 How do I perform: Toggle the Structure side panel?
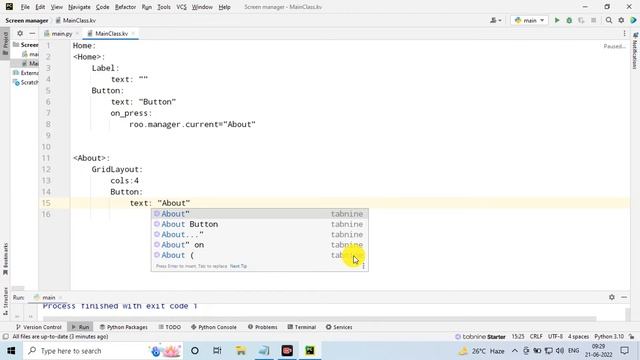(x=5, y=301)
